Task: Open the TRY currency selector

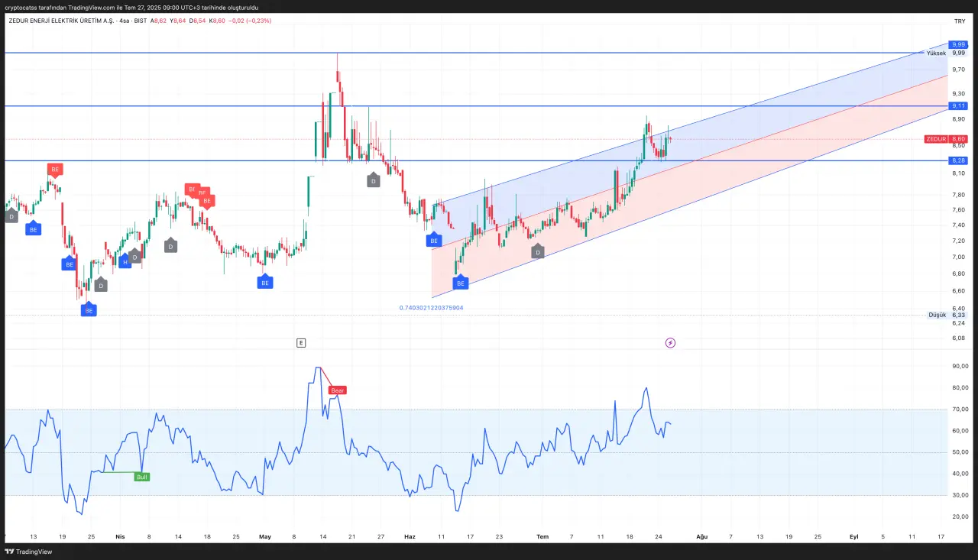Action: [x=959, y=21]
